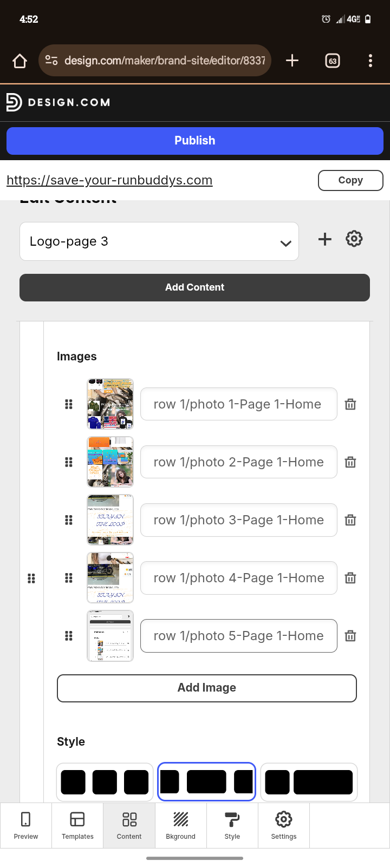Viewport: 390px width, 868px height.
Task: Click trash icon for photo 3 row
Action: pos(350,520)
